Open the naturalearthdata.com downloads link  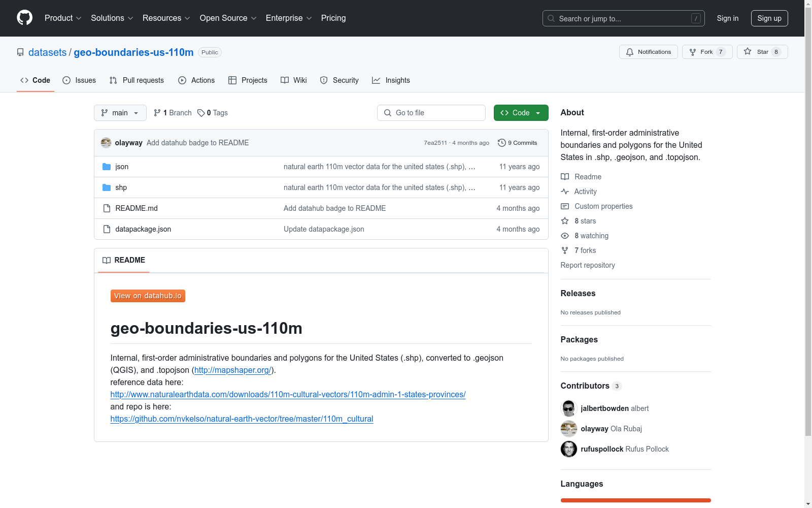pyautogui.click(x=288, y=394)
